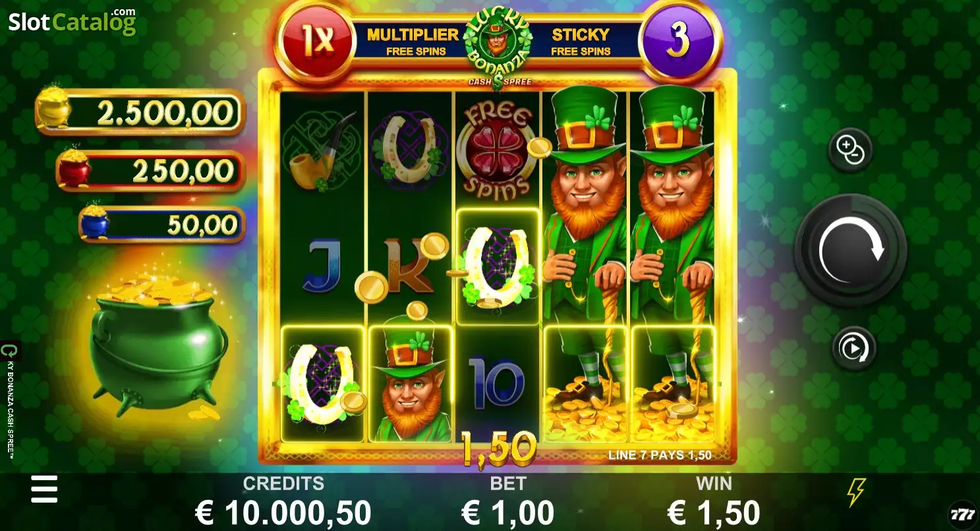Click the 777 logo icon
Viewport: 980px width, 531px height.
coord(962,514)
